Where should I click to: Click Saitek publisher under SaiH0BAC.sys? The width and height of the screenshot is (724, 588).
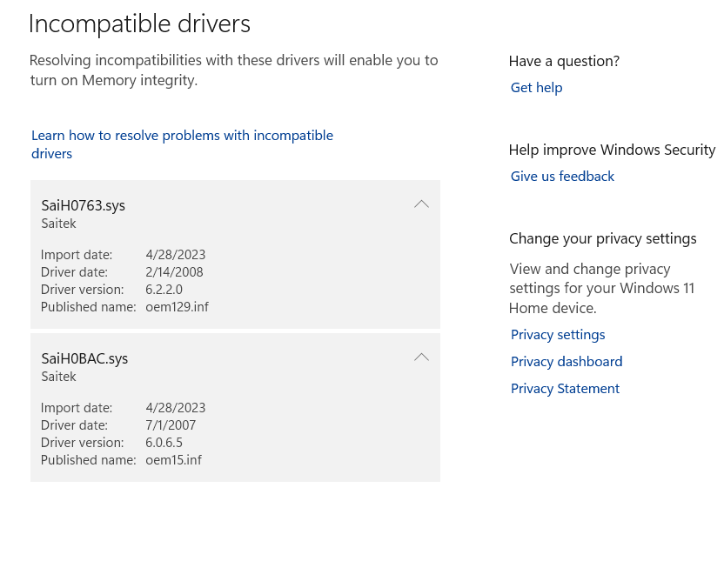(x=58, y=377)
